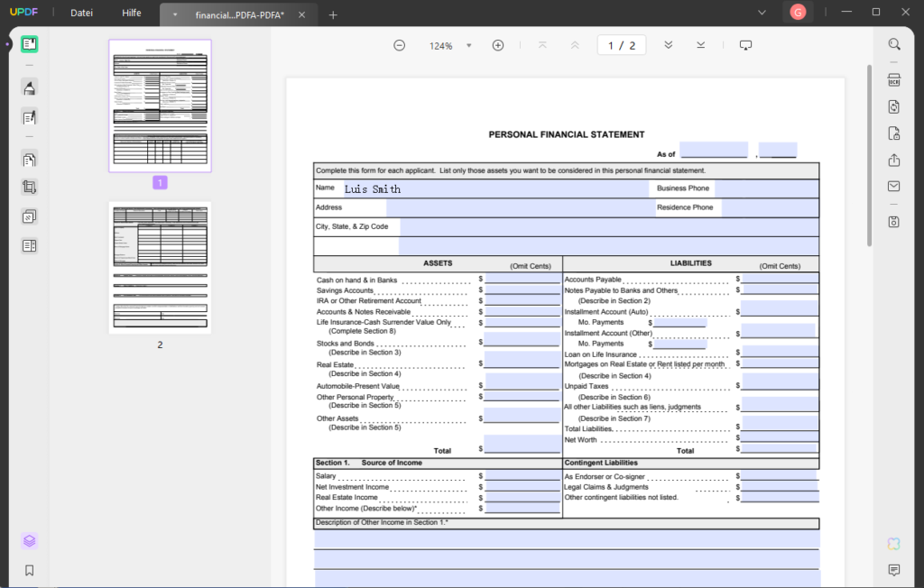Click the search icon in right sidebar
Image resolution: width=924 pixels, height=588 pixels.
tap(893, 44)
